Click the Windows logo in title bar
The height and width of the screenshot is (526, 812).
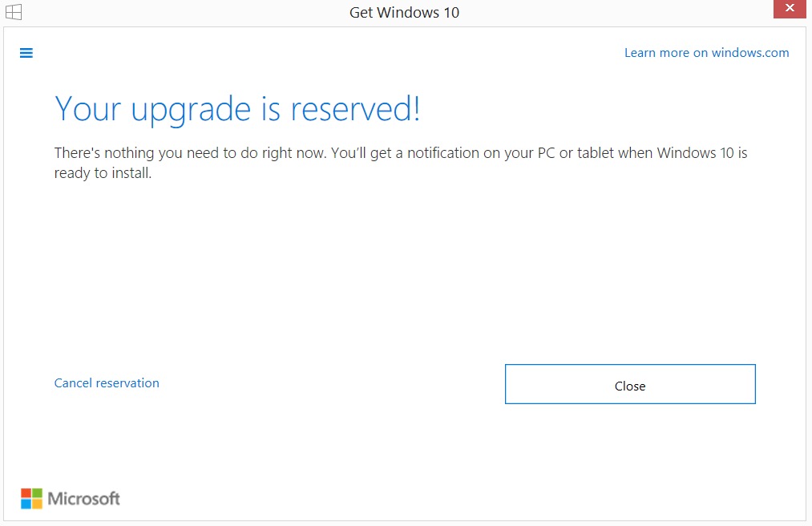click(x=14, y=13)
